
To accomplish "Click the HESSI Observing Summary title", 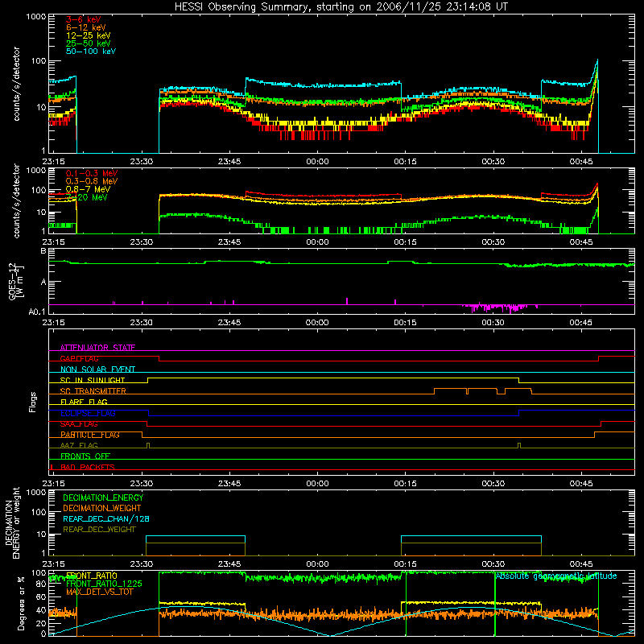I will (341, 6).
